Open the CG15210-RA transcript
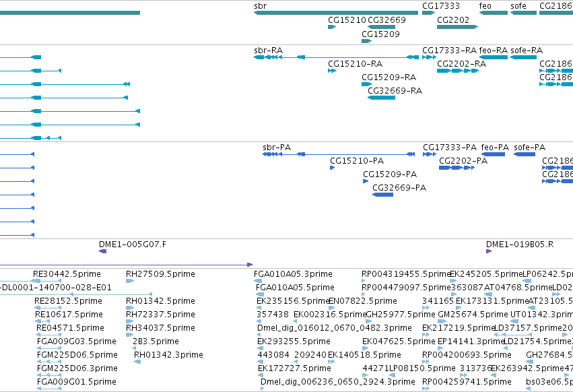This screenshot has width=573, height=392. [332, 71]
